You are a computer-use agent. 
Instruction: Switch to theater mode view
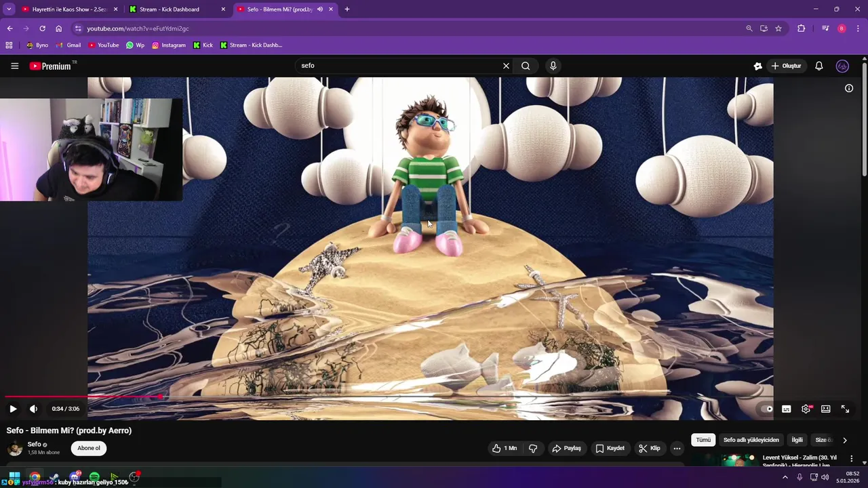tap(825, 409)
